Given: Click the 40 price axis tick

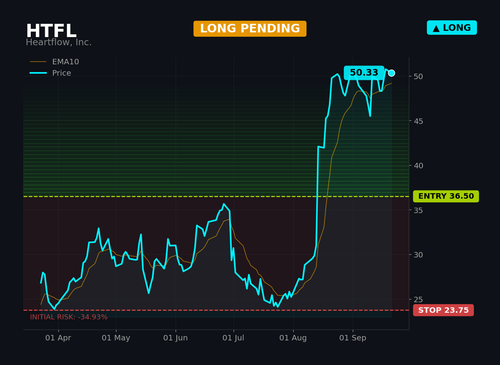Looking at the screenshot, I should pyautogui.click(x=418, y=166).
